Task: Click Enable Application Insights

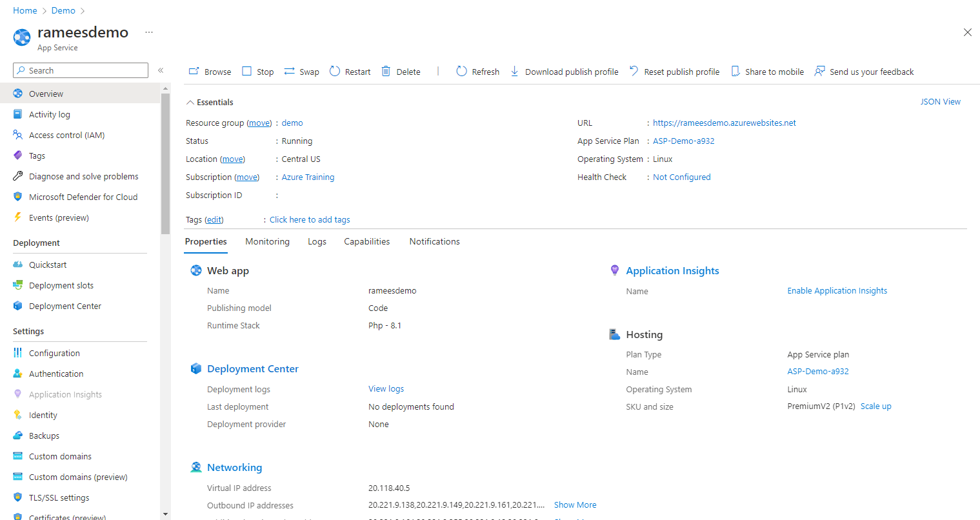Action: tap(837, 290)
